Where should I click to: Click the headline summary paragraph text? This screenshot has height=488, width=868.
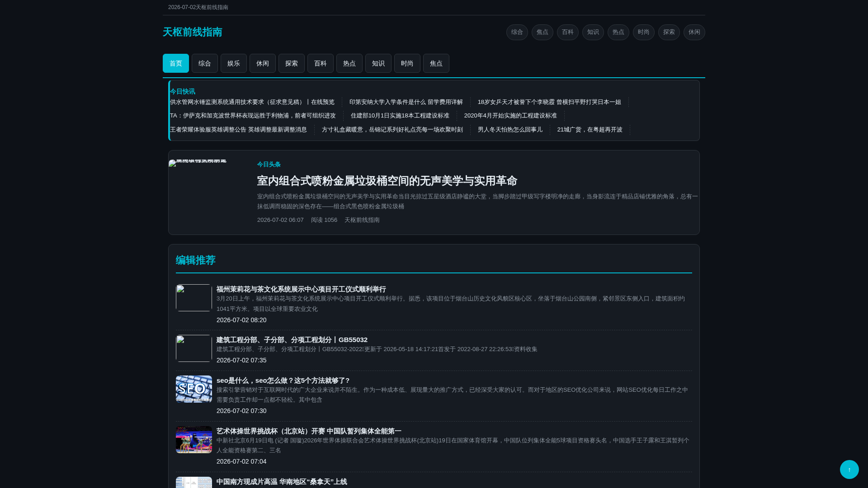click(477, 201)
